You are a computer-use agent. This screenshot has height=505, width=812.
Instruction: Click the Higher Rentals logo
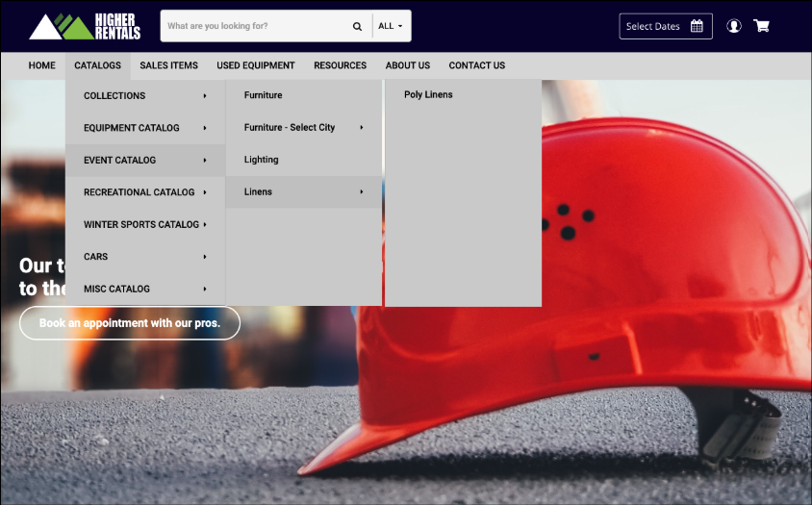pyautogui.click(x=85, y=26)
